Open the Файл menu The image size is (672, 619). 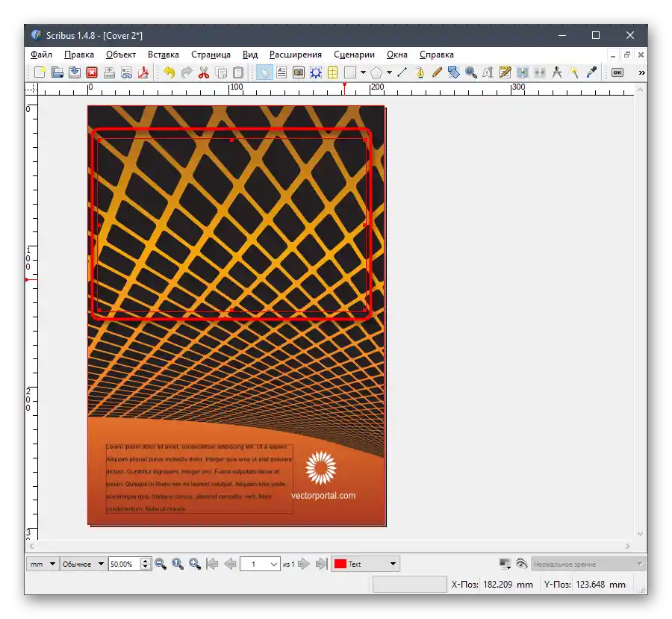coord(41,55)
